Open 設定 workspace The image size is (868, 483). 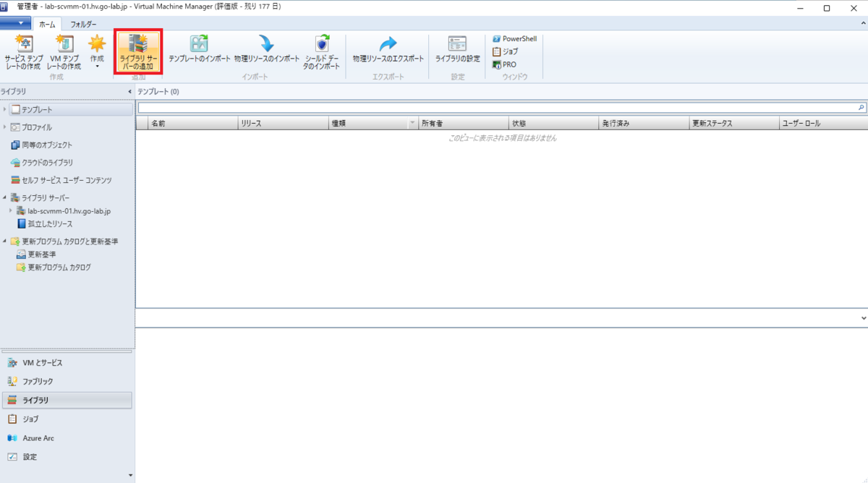[67, 457]
